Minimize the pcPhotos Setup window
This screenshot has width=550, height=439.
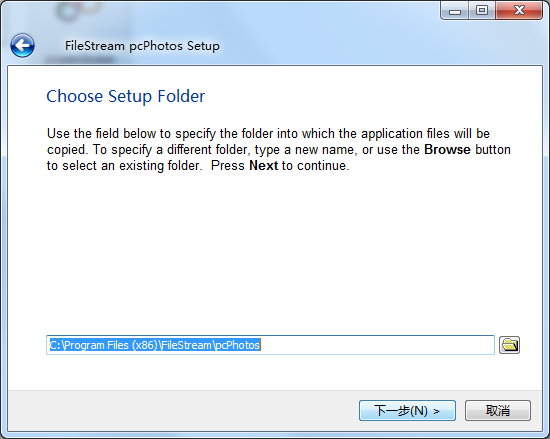tap(455, 11)
